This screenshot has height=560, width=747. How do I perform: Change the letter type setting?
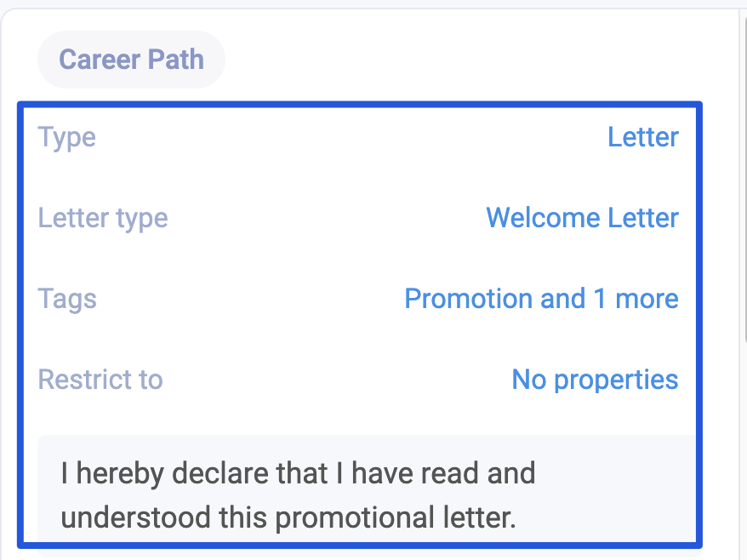[x=582, y=218]
